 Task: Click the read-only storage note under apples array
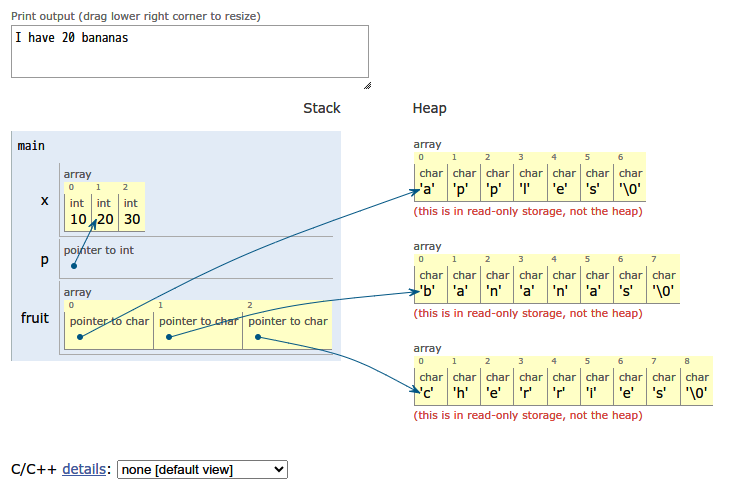point(527,212)
